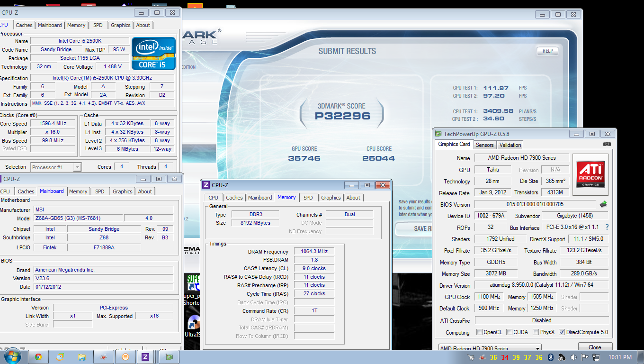Click the CPU Test 1 value 3409.58

point(498,111)
